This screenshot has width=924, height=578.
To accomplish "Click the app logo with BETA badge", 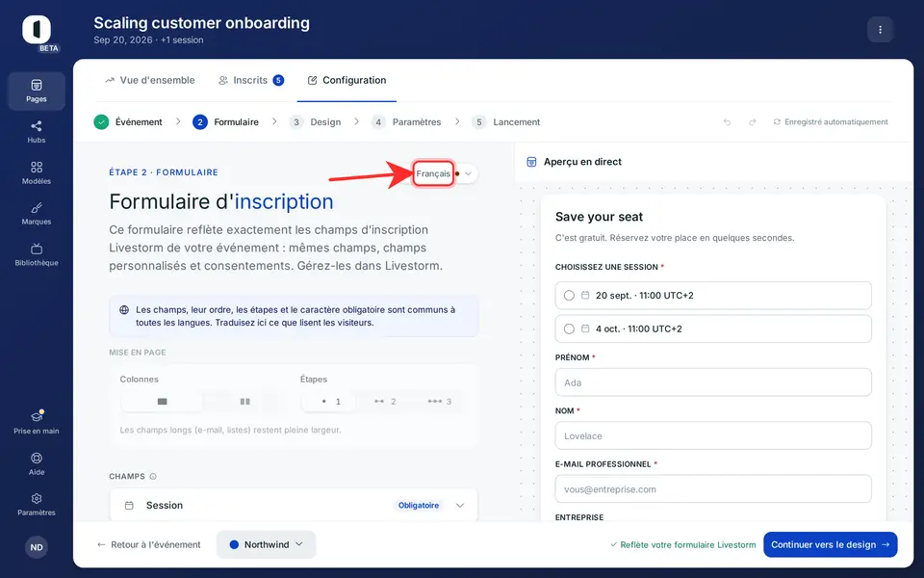I will (x=37, y=31).
